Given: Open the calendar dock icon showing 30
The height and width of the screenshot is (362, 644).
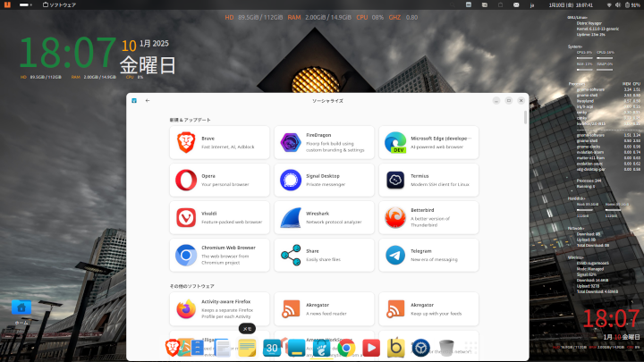Looking at the screenshot, I should pyautogui.click(x=272, y=348).
